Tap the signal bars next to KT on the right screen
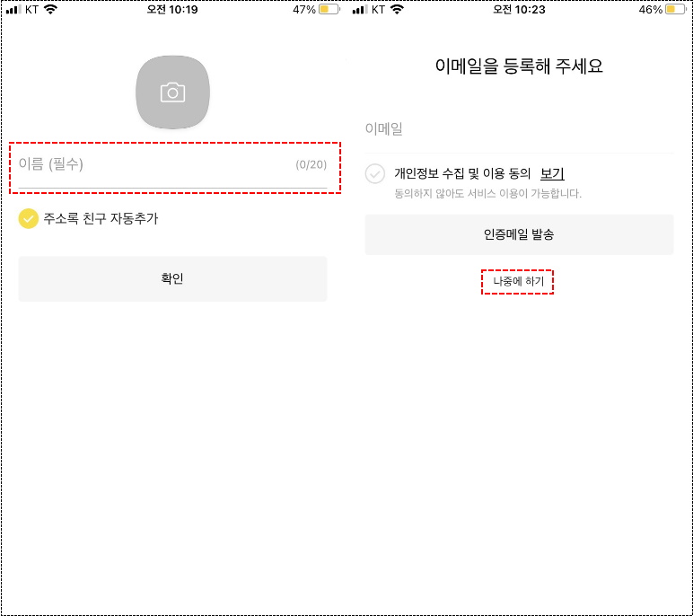 point(360,9)
